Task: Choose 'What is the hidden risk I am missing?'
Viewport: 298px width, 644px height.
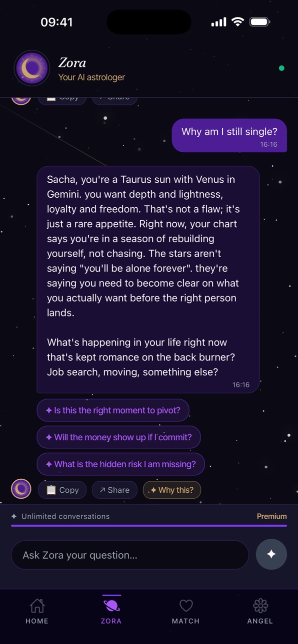Action: (120, 464)
